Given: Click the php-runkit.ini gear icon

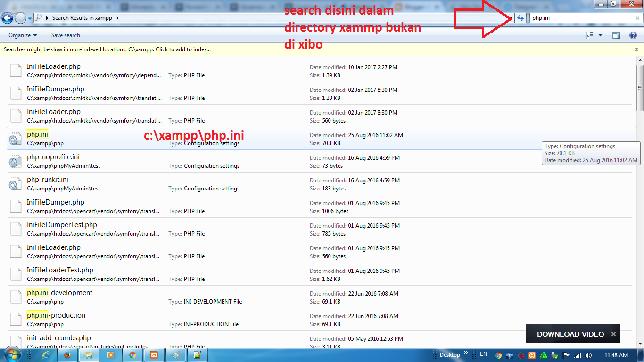Looking at the screenshot, I should tap(16, 184).
